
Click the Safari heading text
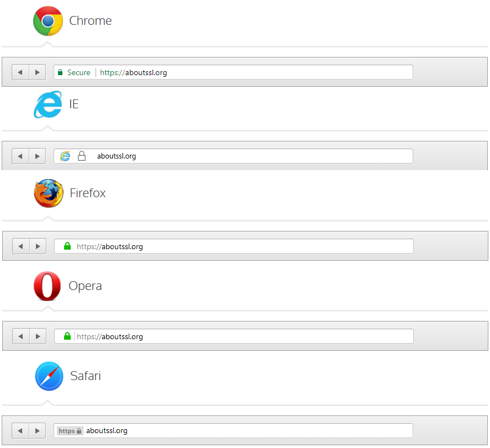click(86, 376)
